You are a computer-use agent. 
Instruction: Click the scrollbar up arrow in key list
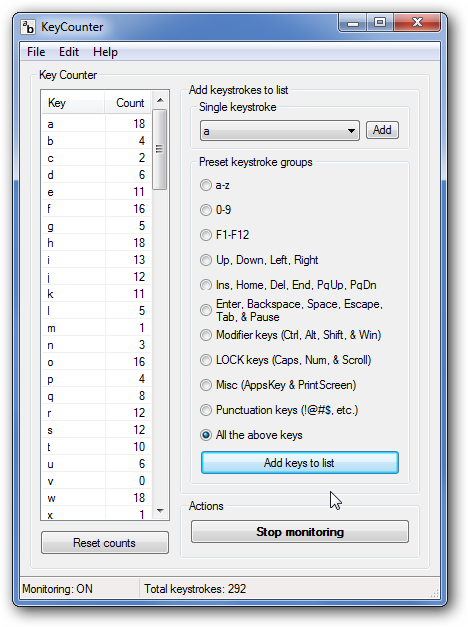click(x=160, y=100)
